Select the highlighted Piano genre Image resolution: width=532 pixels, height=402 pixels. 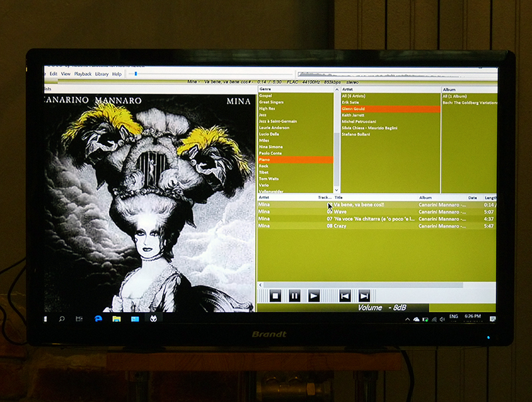(295, 160)
